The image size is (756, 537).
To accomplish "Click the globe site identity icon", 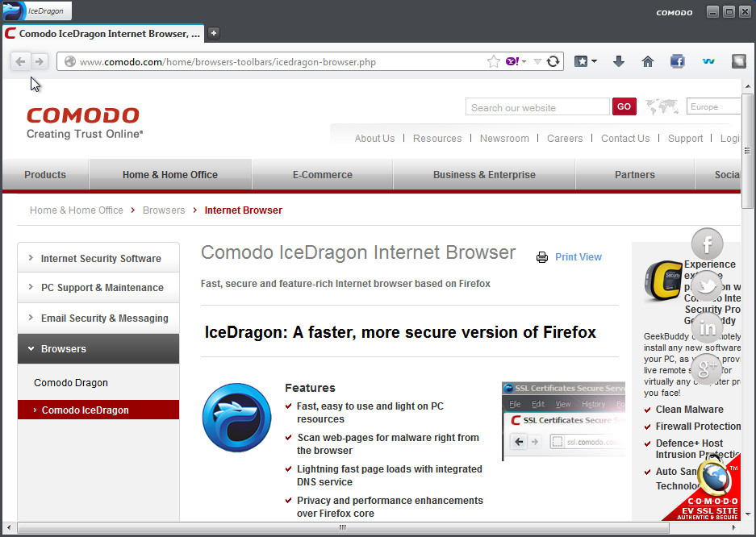I will pos(70,61).
